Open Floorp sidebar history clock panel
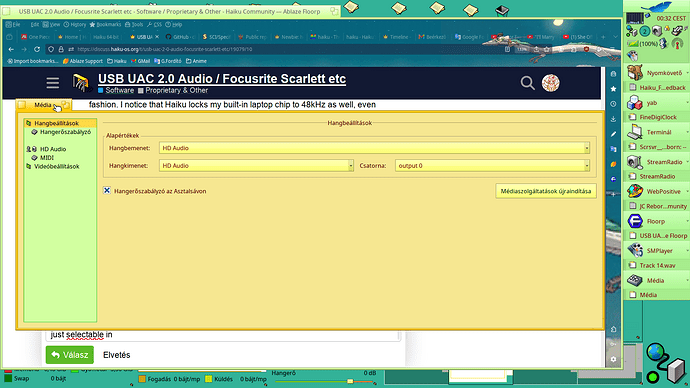The width and height of the screenshot is (690, 388). 613,104
